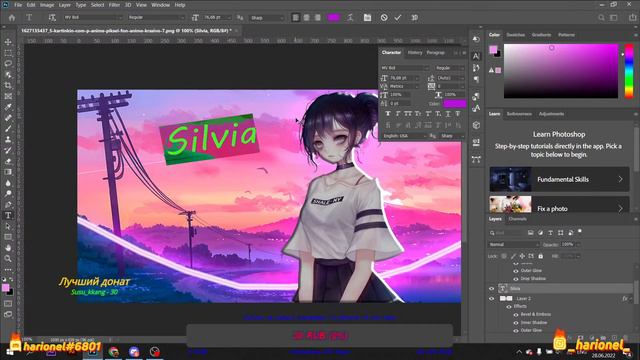Open font family dropdown in Character panel
640x360 pixels.
[x=404, y=68]
